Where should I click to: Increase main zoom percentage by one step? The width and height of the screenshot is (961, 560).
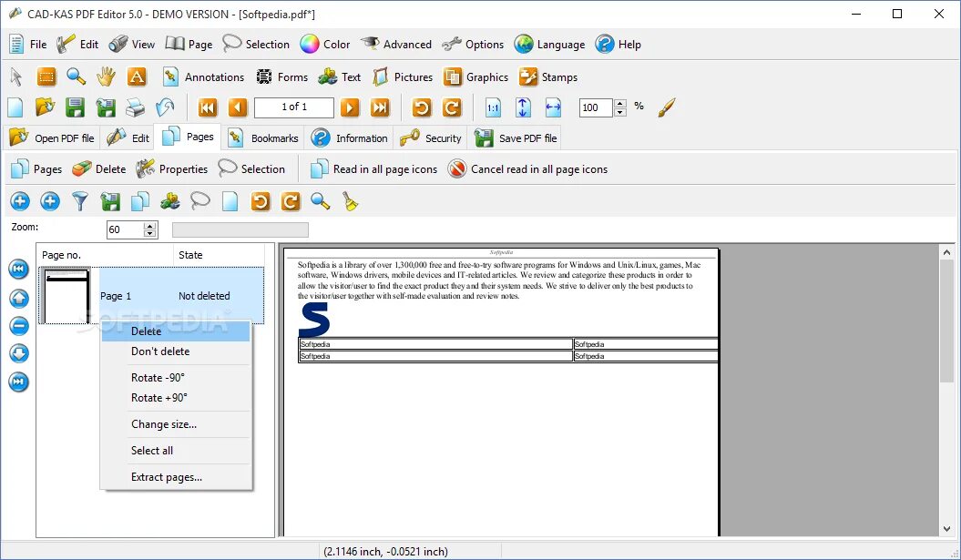tap(620, 104)
